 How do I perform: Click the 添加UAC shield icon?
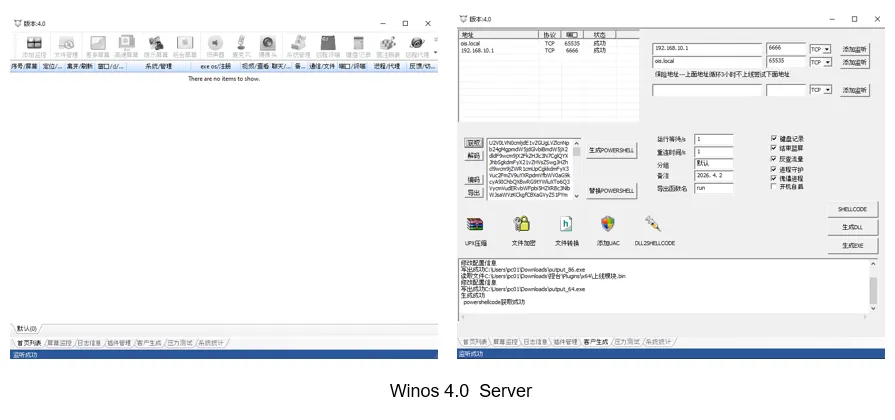pyautogui.click(x=607, y=224)
